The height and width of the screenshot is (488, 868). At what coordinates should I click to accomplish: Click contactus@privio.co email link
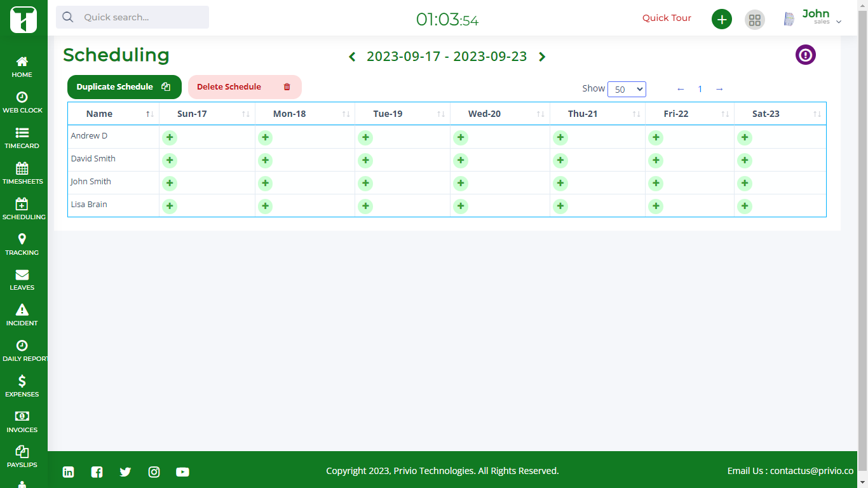(811, 471)
